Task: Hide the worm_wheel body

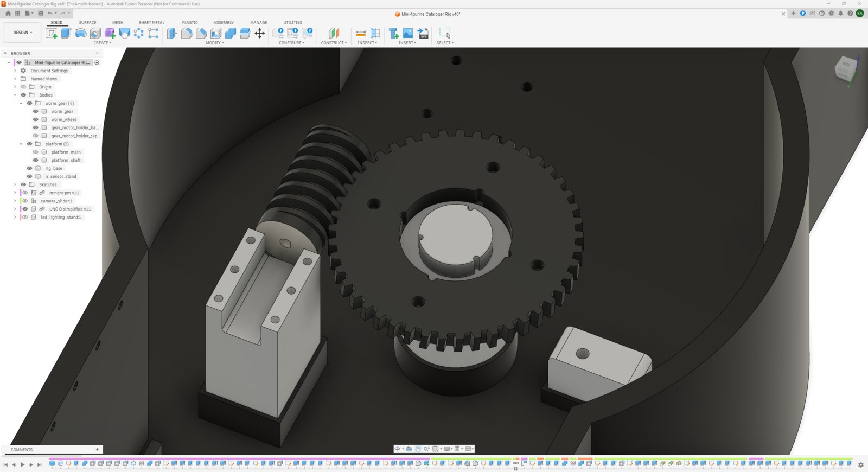Action: pyautogui.click(x=36, y=119)
